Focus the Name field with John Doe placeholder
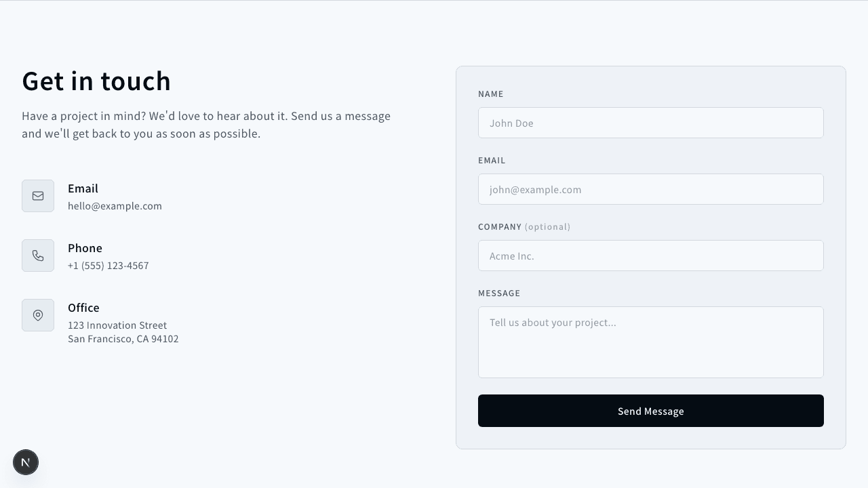Viewport: 868px width, 488px height. click(x=650, y=123)
